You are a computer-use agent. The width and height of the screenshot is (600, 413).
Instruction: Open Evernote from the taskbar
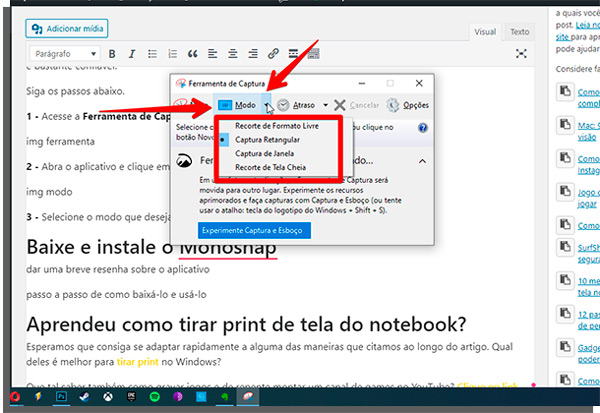point(225,397)
